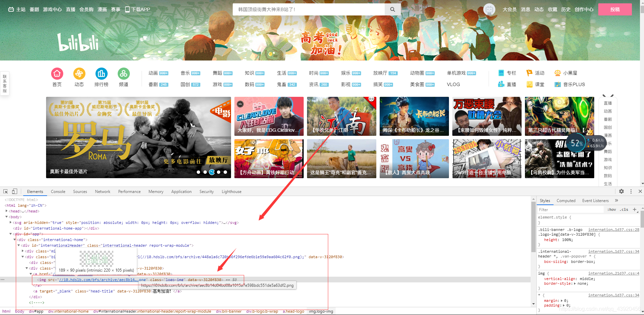The width and height of the screenshot is (644, 315).
Task: Open the 音乐PLUS icon
Action: pyautogui.click(x=558, y=84)
